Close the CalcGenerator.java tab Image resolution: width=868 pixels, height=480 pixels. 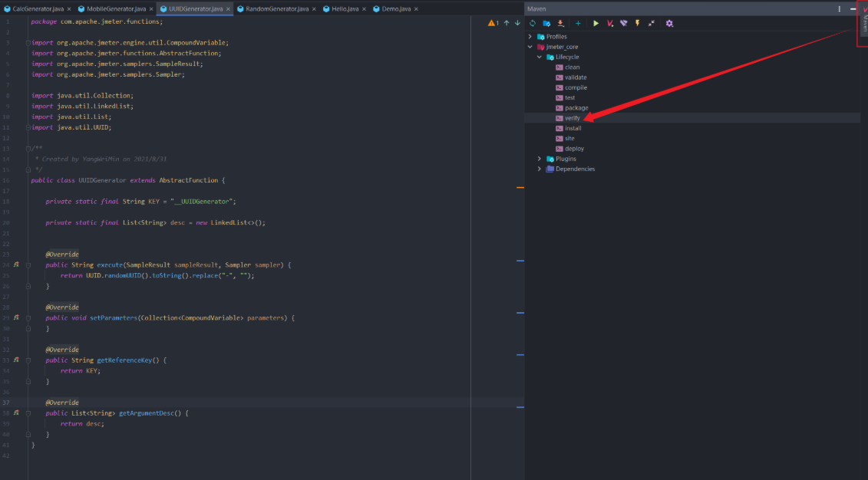point(69,9)
